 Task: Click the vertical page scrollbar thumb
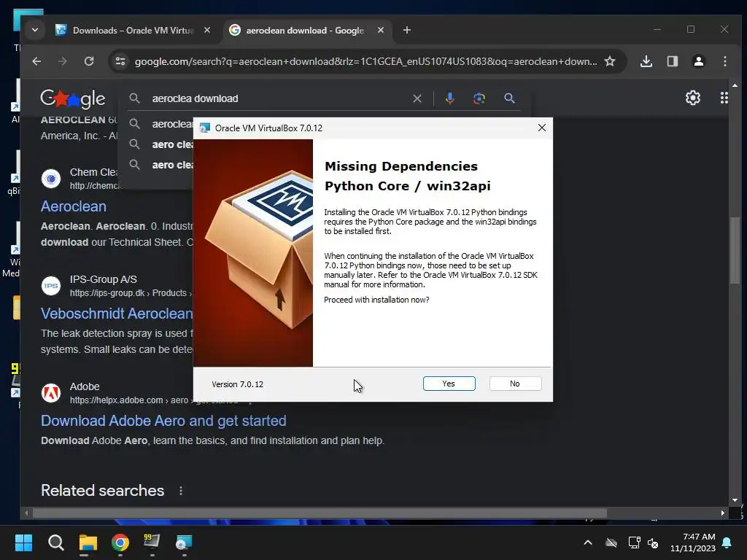(x=735, y=250)
